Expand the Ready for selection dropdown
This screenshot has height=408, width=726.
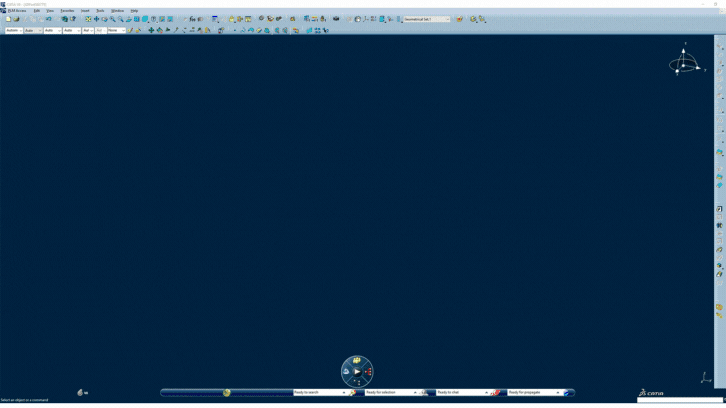tap(415, 393)
